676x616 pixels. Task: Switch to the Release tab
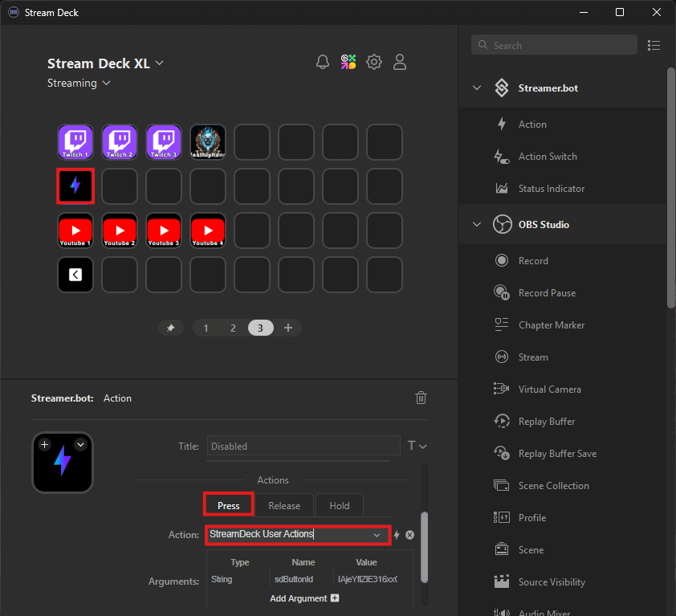[x=284, y=506]
